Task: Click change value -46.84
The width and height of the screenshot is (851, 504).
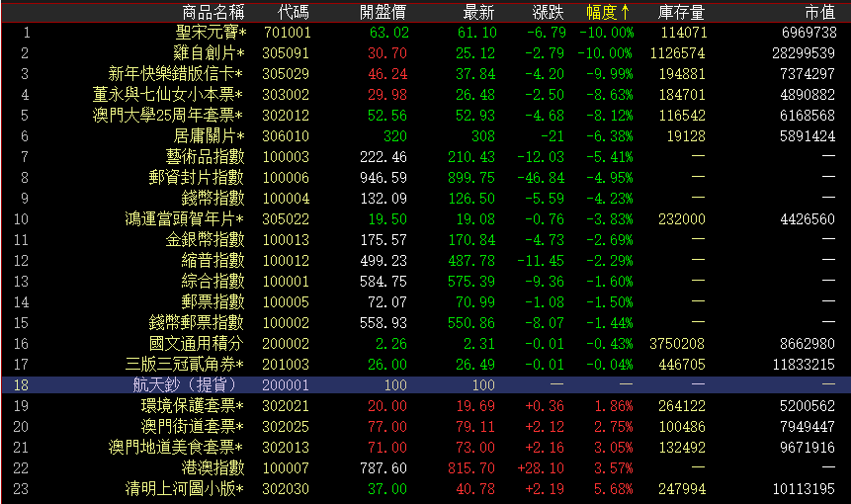Action: pos(541,178)
